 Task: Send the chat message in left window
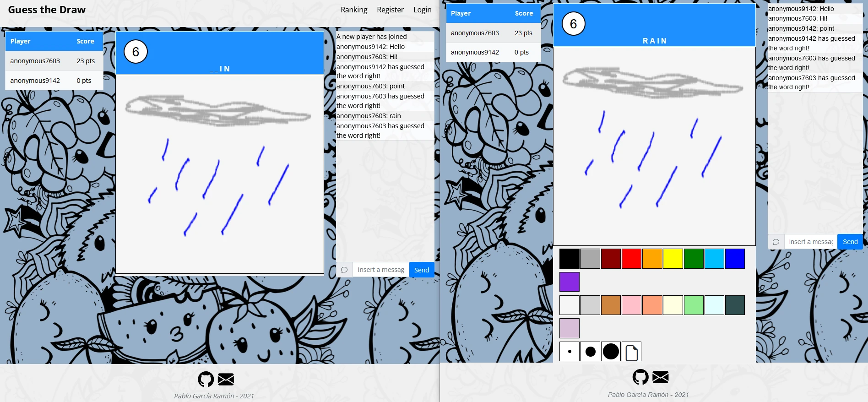422,270
